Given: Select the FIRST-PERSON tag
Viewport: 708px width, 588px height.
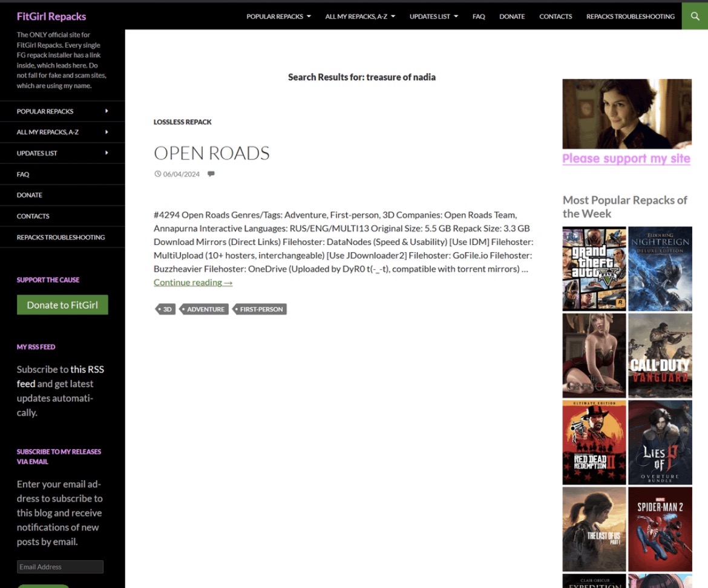Looking at the screenshot, I should point(260,309).
